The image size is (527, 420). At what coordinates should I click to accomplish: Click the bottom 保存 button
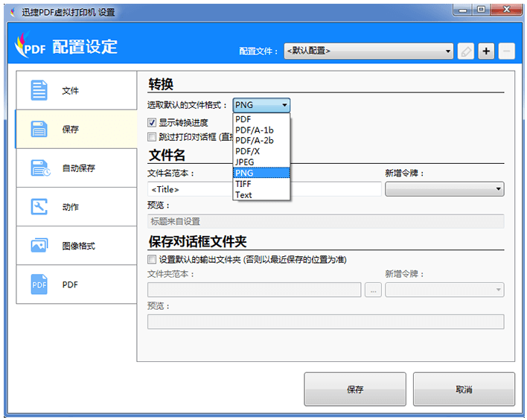point(355,389)
